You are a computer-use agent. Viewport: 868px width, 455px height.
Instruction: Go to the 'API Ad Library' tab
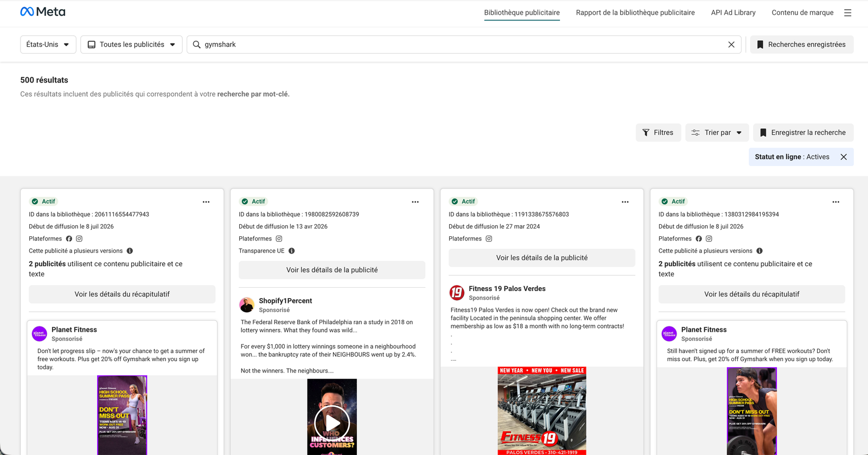click(x=733, y=12)
